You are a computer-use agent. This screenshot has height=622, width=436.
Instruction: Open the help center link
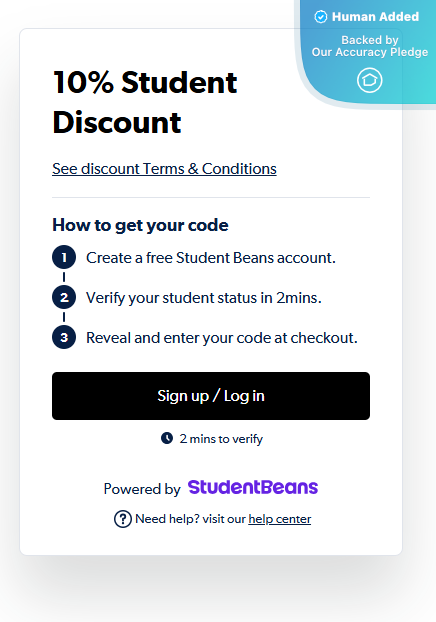click(280, 519)
